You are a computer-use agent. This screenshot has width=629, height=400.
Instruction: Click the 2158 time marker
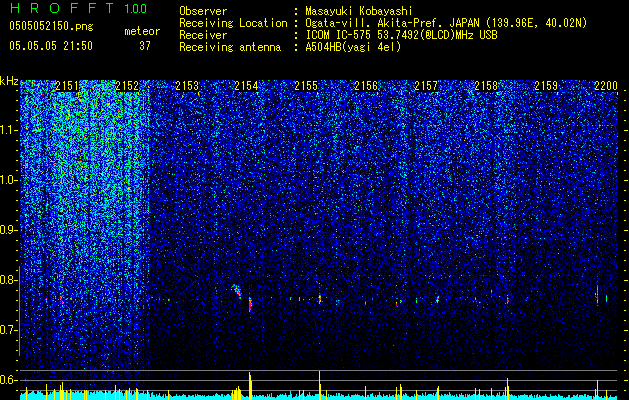[x=486, y=86]
